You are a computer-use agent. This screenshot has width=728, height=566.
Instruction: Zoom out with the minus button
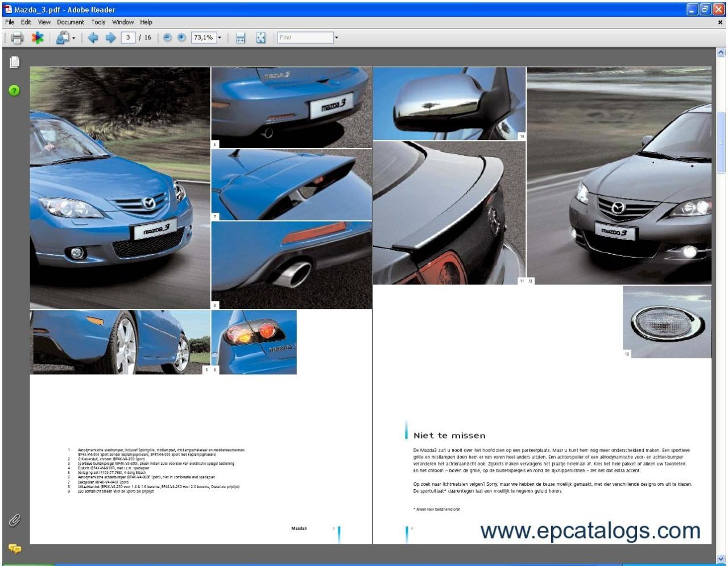[167, 38]
